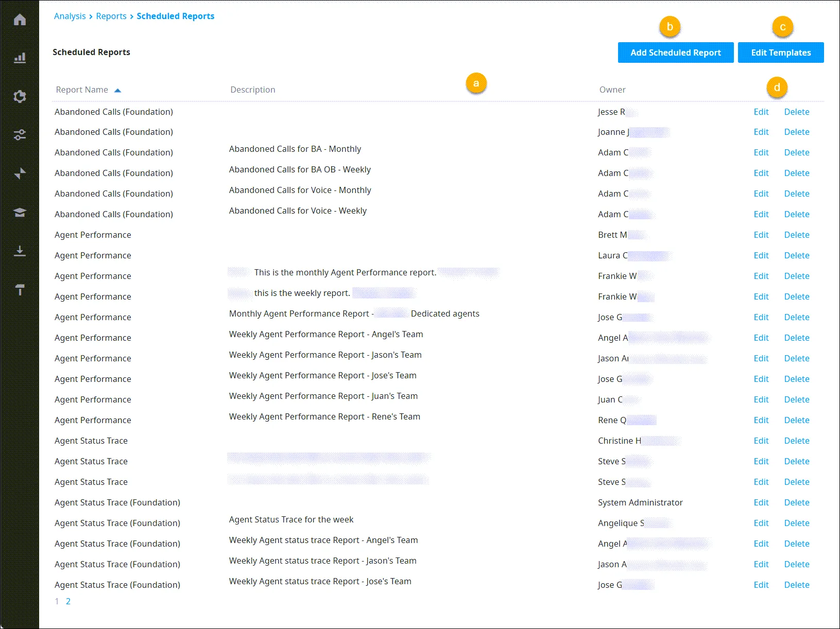This screenshot has width=840, height=629.
Task: Delete Christine H's Agent Status Trace
Action: (x=797, y=441)
